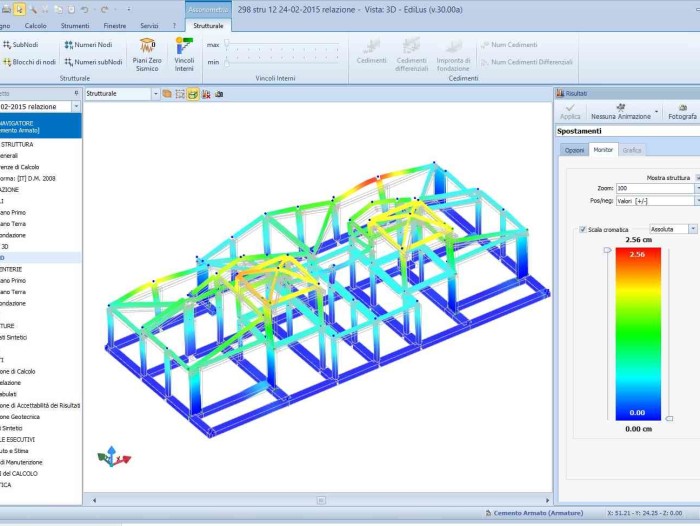Open the Strumenti menu
This screenshot has width=700, height=526.
(x=75, y=24)
